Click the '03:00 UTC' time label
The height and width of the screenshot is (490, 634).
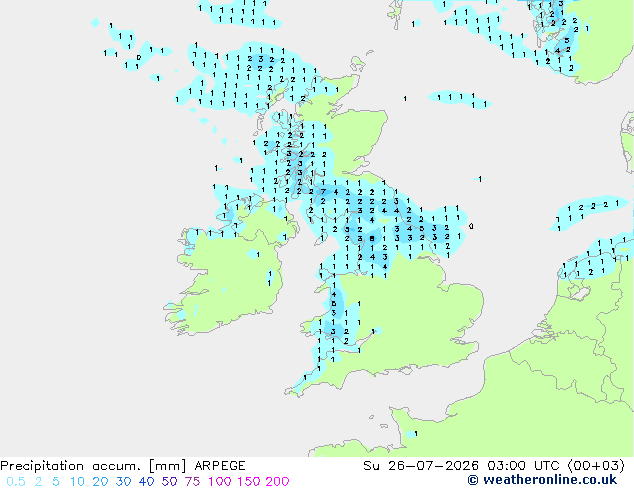523,466
